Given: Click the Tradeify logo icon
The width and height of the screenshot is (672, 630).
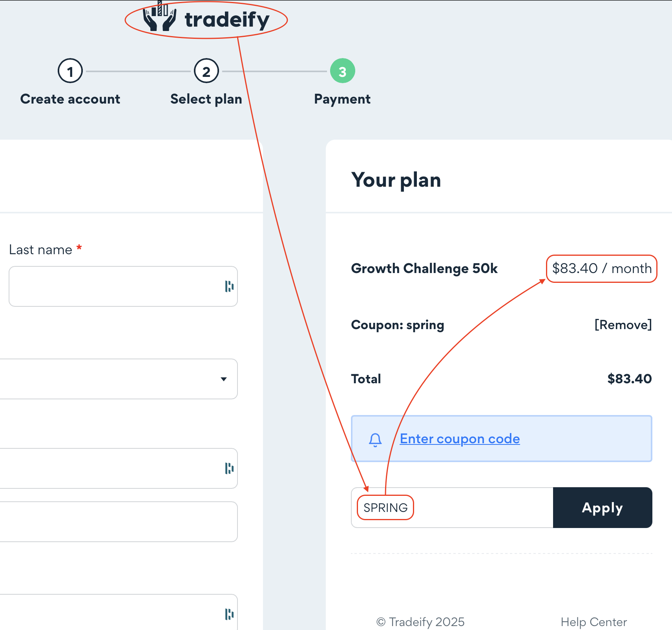Looking at the screenshot, I should 159,18.
